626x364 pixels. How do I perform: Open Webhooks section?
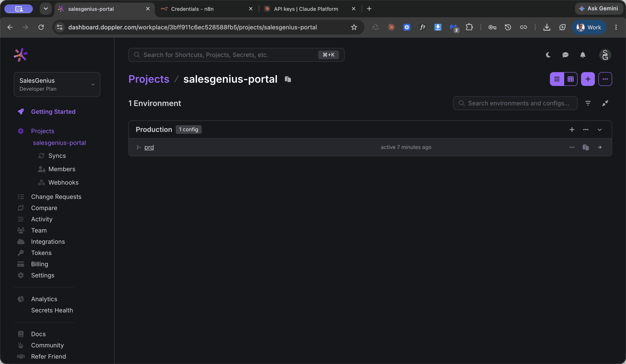pos(63,183)
